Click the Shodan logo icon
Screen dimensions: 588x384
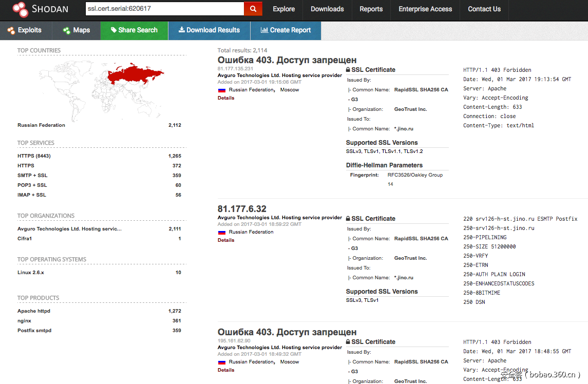[20, 9]
